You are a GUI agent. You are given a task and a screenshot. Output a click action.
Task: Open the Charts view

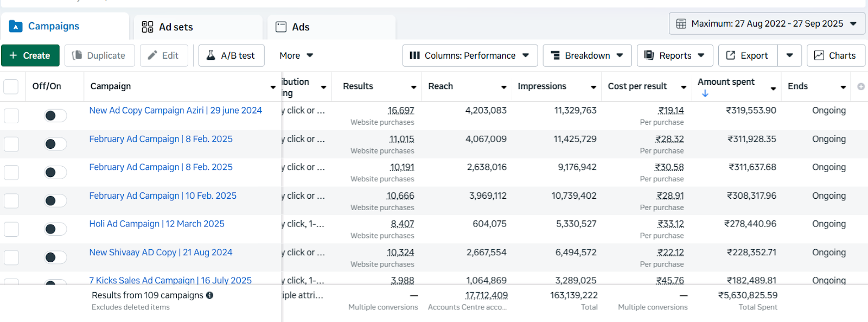click(835, 55)
